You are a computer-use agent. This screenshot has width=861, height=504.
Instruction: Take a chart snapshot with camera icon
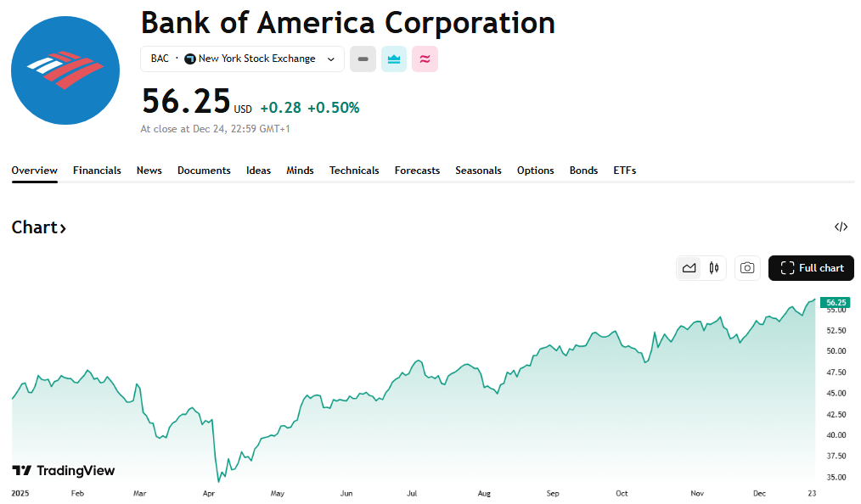(x=747, y=268)
